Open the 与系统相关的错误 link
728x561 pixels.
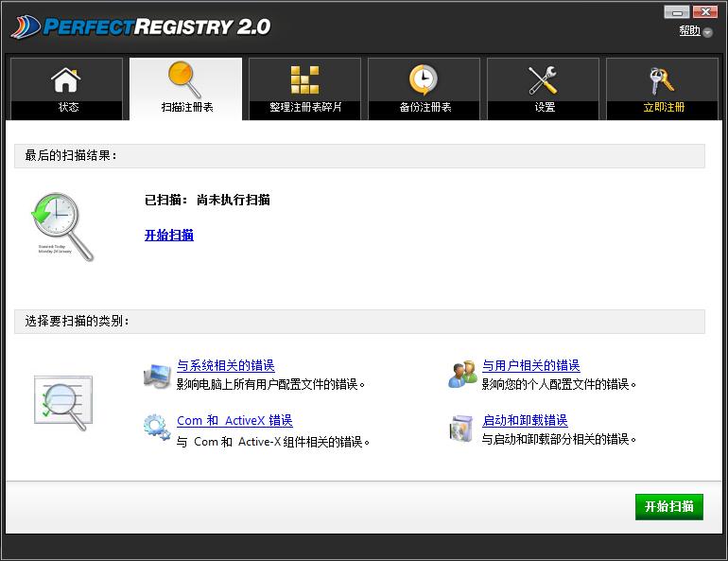(x=226, y=366)
